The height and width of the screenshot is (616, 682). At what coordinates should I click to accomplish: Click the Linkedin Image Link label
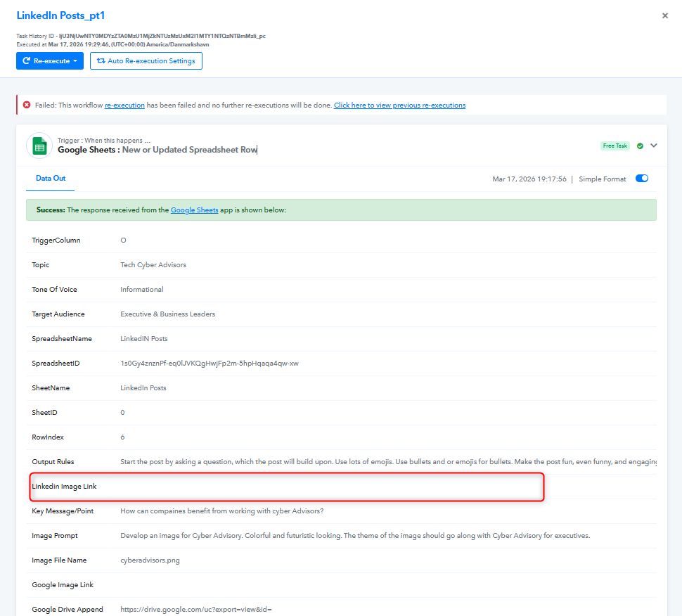64,487
